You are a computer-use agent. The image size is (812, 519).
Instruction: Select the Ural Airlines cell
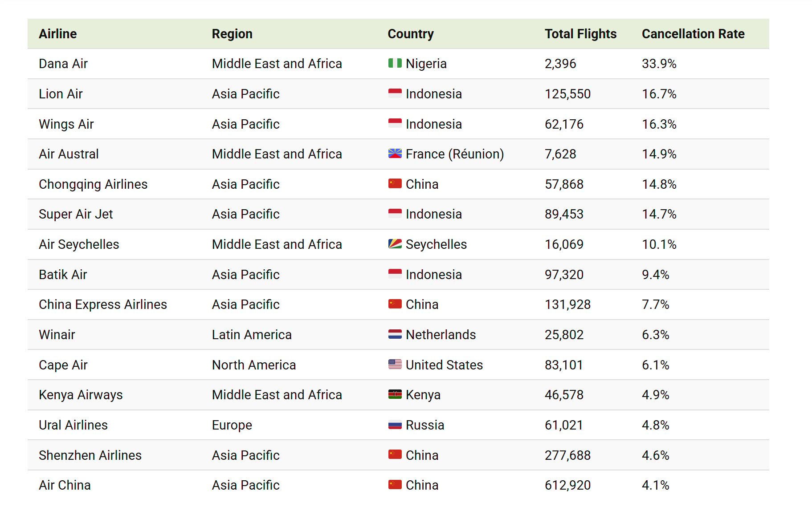point(73,425)
